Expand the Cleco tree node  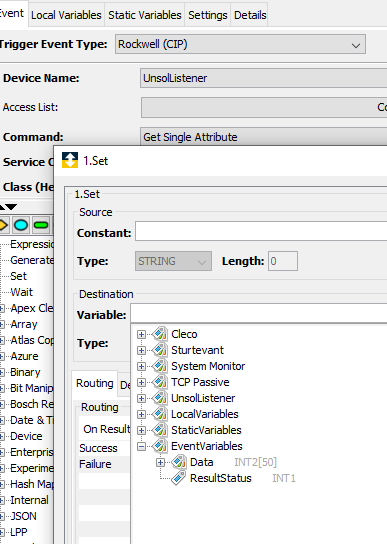141,334
